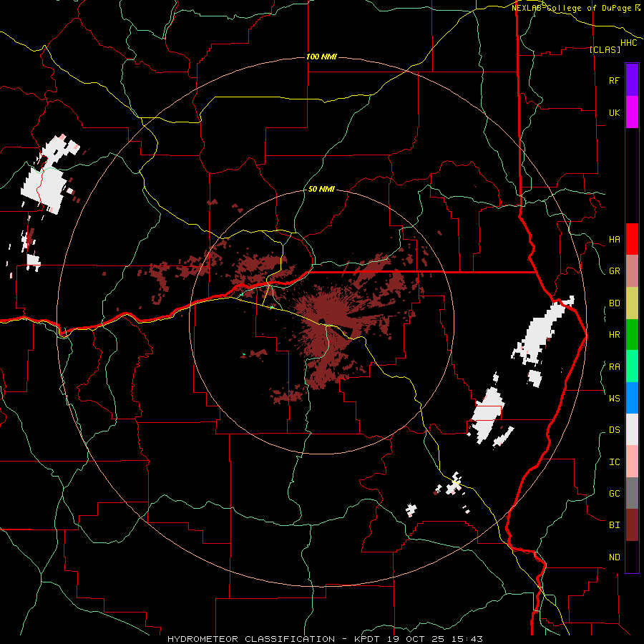Click the RA rain legend swatch
This screenshot has width=644, height=644.
[632, 366]
